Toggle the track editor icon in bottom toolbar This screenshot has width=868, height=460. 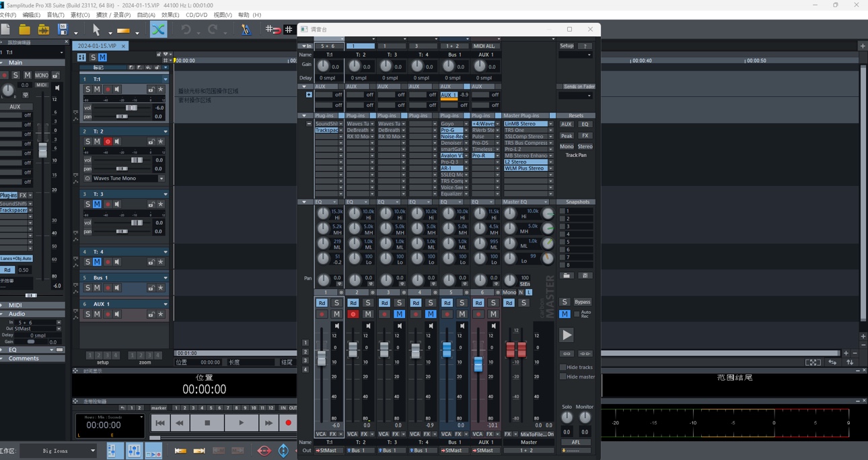(x=115, y=451)
